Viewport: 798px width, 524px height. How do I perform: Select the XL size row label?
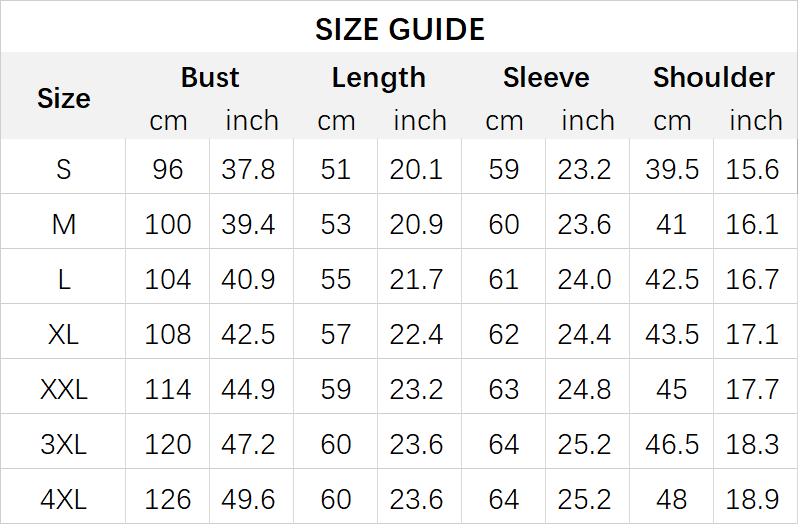coord(63,334)
